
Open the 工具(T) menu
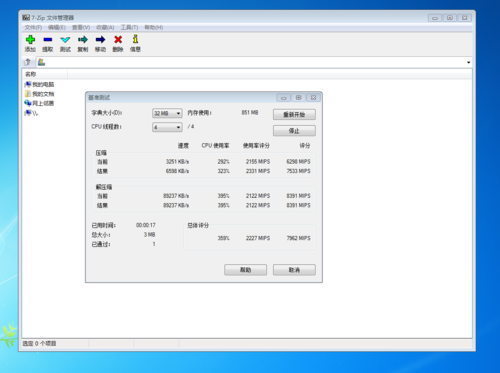click(129, 27)
